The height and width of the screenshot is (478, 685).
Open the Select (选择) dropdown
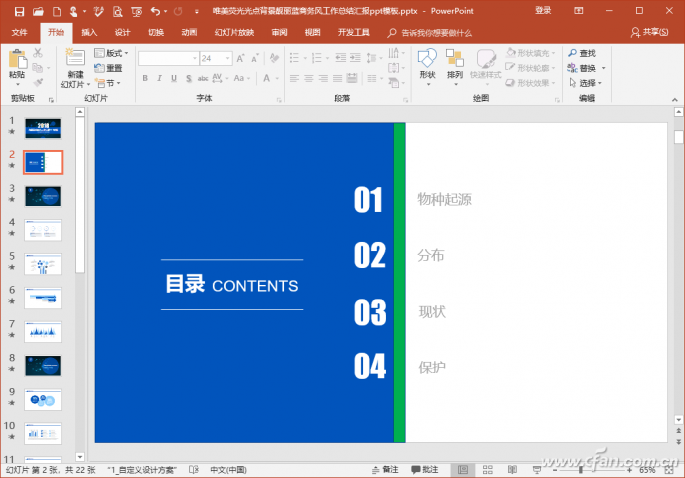585,83
